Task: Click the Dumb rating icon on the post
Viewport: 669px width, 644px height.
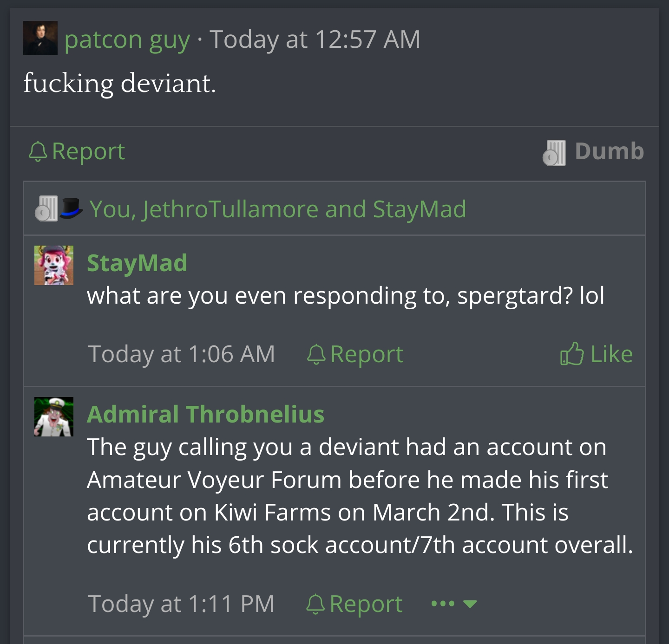Action: [x=554, y=153]
